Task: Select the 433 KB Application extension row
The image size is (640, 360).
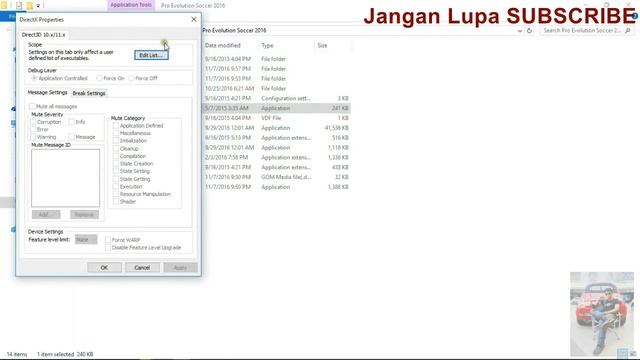Action: (276, 167)
